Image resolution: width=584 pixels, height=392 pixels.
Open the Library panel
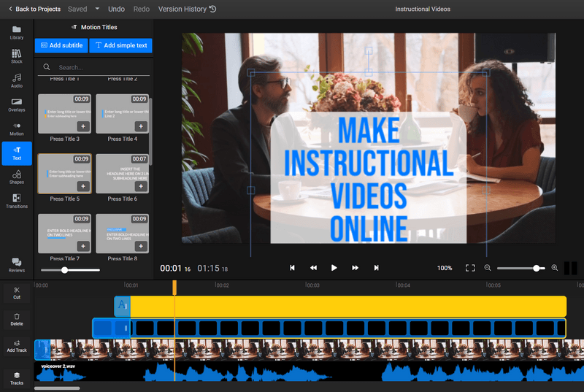(16, 32)
